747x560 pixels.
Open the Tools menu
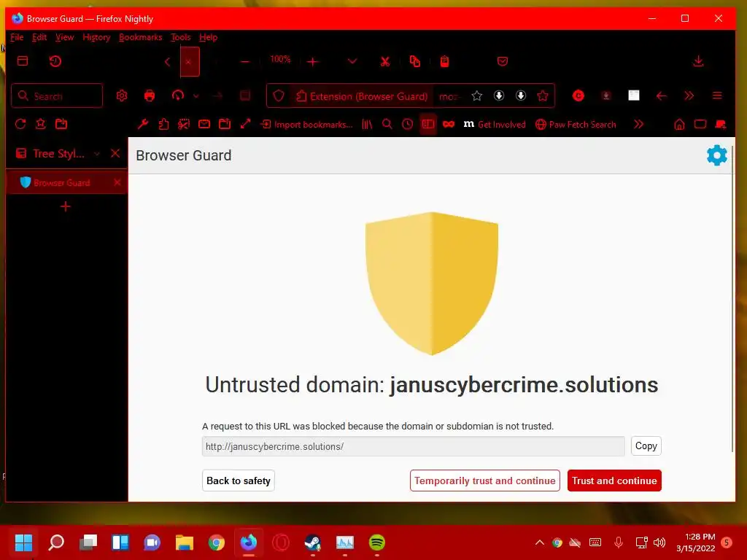[x=180, y=37]
